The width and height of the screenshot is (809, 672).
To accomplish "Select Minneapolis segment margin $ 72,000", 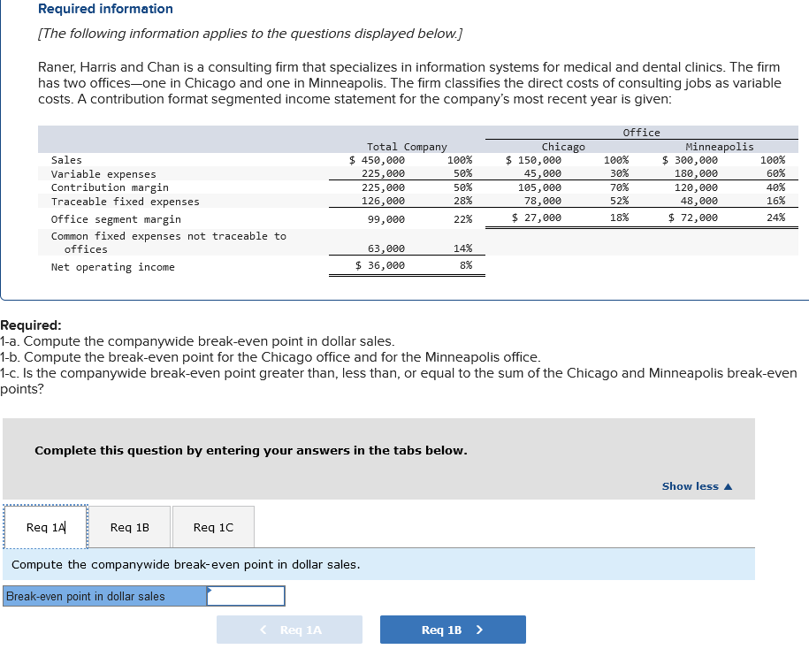I will click(x=693, y=218).
